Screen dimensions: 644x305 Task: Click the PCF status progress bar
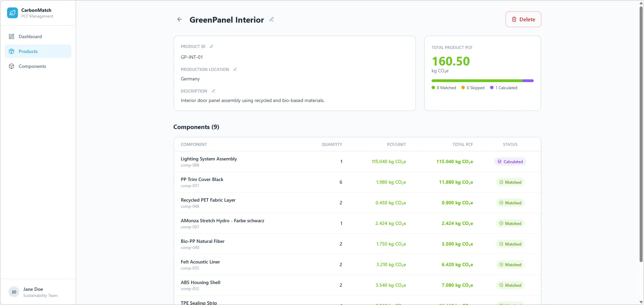482,81
